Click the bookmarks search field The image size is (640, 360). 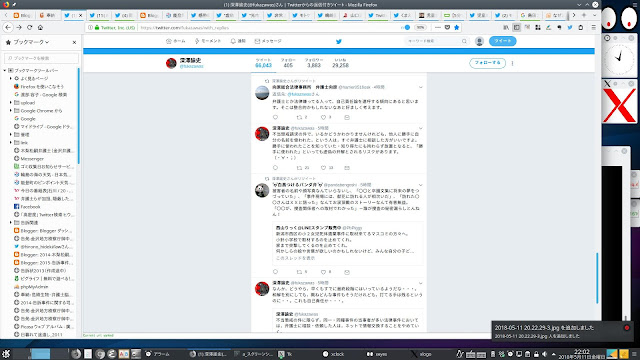point(41,58)
